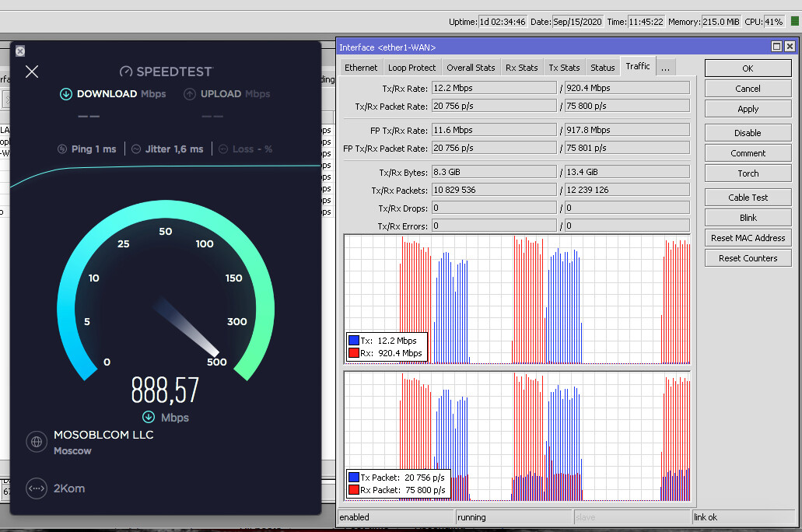802x532 pixels.
Task: Click the Rx Rate field showing 920.4 Mbps
Action: pyautogui.click(x=627, y=88)
